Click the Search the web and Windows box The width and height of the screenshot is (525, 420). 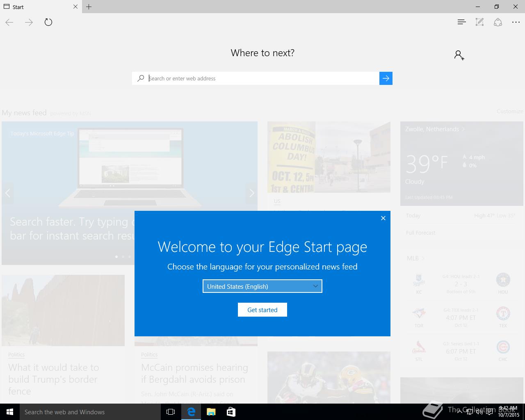[x=90, y=412]
